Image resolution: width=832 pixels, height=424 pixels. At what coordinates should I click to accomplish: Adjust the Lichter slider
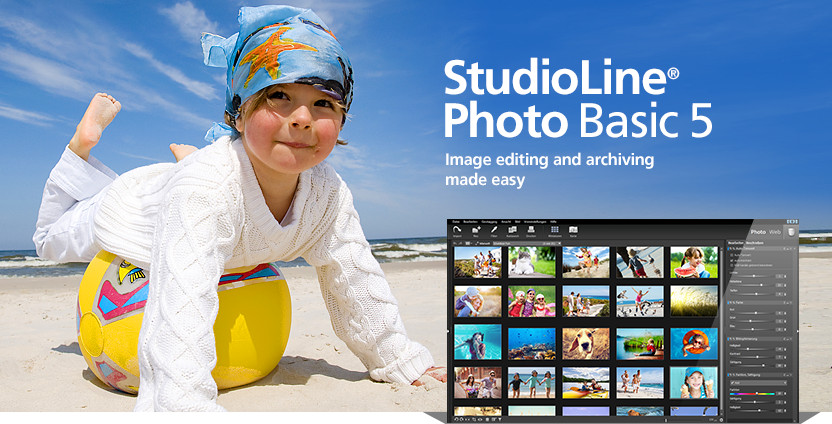pyautogui.click(x=753, y=276)
